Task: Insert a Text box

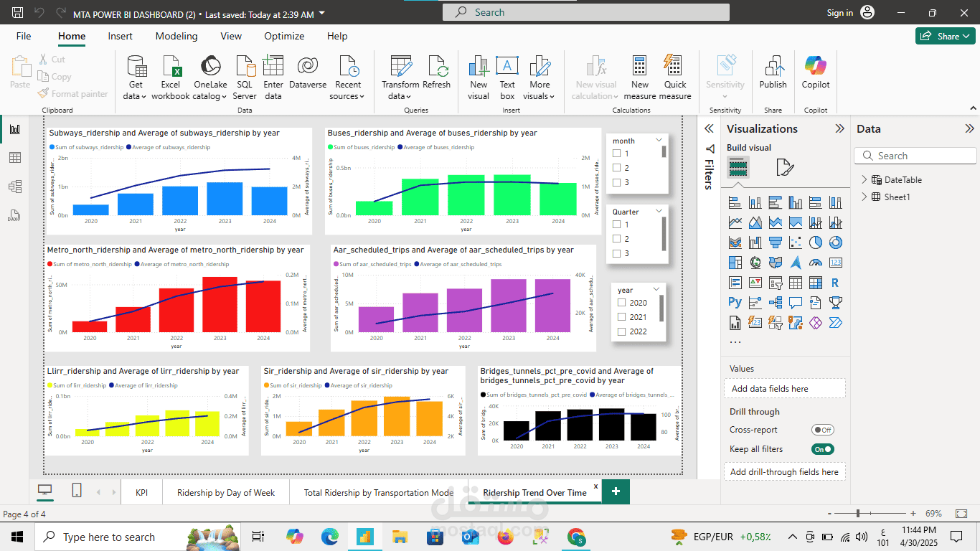Action: [x=507, y=77]
